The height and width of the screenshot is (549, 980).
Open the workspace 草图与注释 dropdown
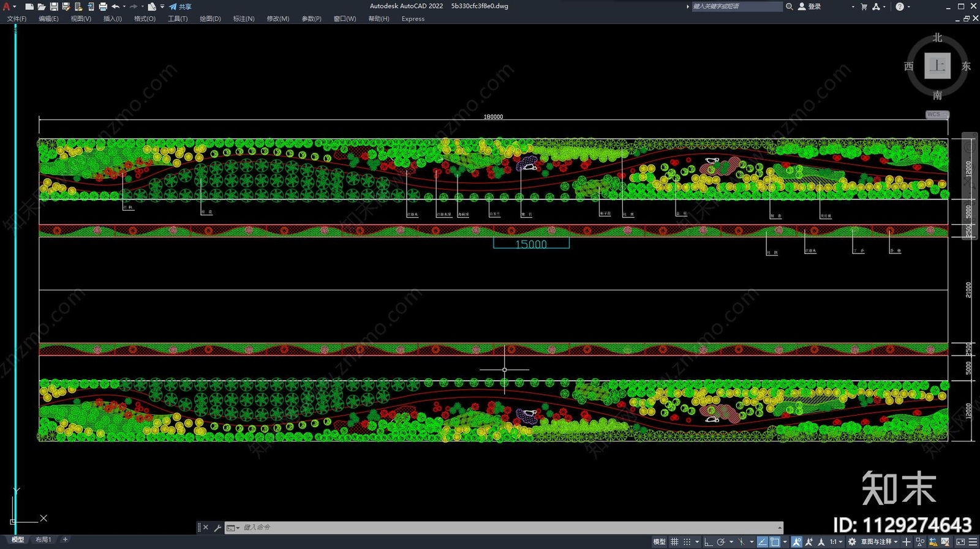click(x=880, y=542)
